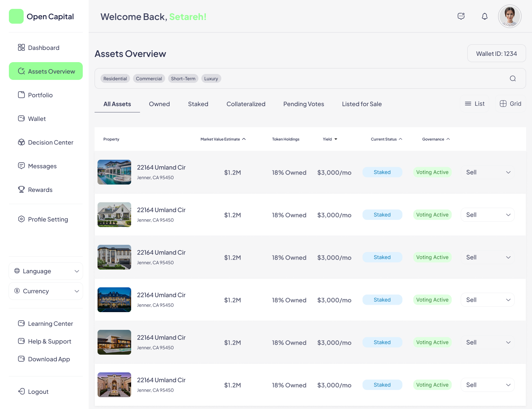Switch to the Collateralized tab

(x=246, y=104)
